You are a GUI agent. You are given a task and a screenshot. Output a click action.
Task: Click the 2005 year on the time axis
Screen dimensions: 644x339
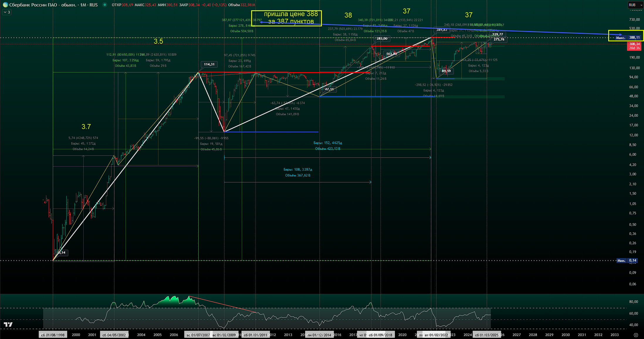(158, 335)
